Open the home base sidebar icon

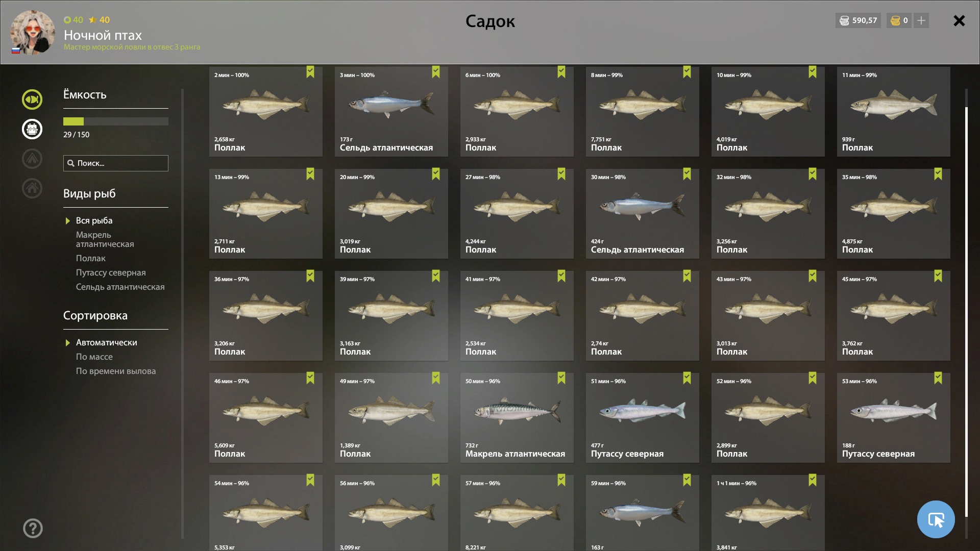pos(32,188)
